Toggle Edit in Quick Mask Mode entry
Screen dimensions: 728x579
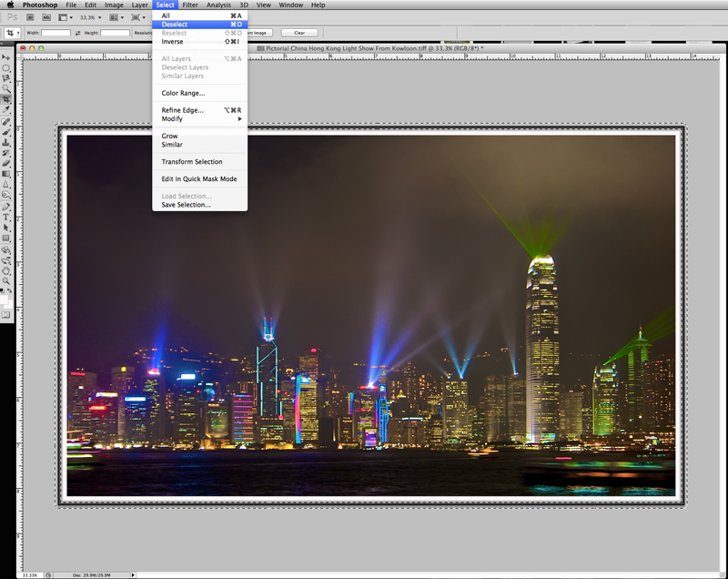point(198,179)
